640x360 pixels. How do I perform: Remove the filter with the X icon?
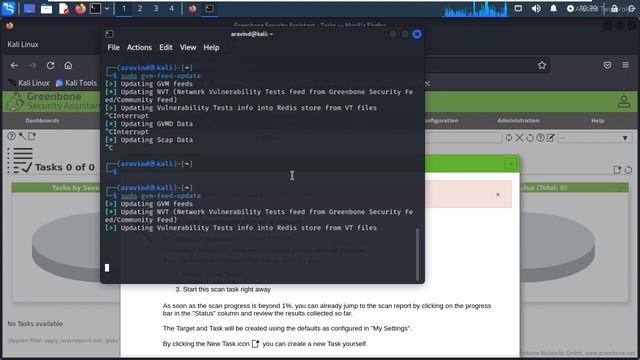point(519,138)
